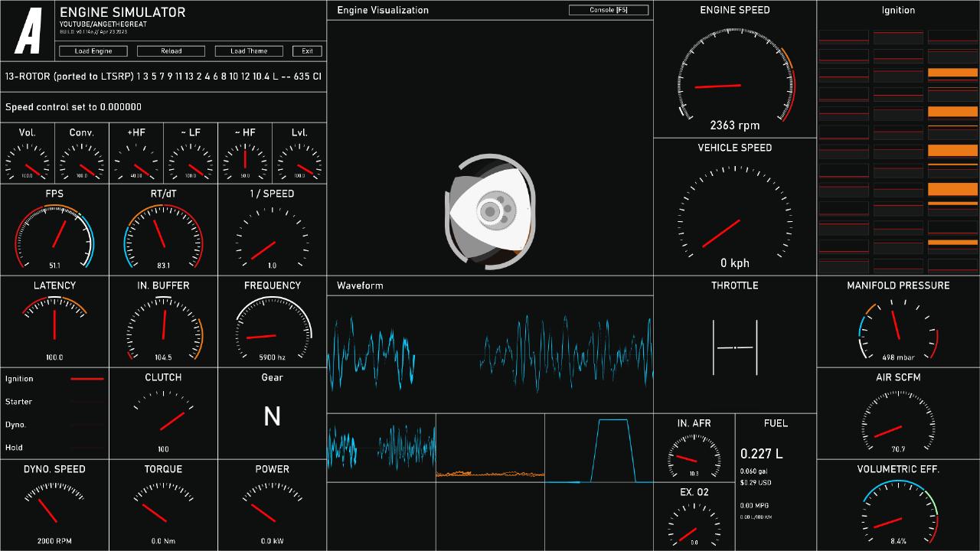The image size is (980, 551).
Task: Turn on the Dyno. toggle
Action: click(87, 425)
